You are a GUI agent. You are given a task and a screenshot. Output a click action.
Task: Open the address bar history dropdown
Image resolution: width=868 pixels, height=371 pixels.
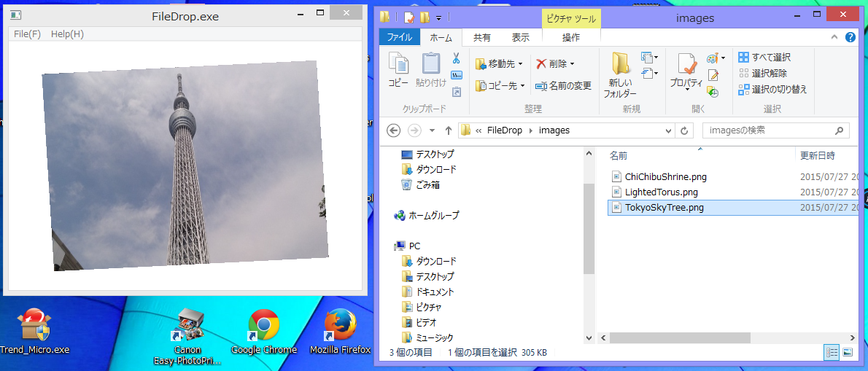[667, 130]
